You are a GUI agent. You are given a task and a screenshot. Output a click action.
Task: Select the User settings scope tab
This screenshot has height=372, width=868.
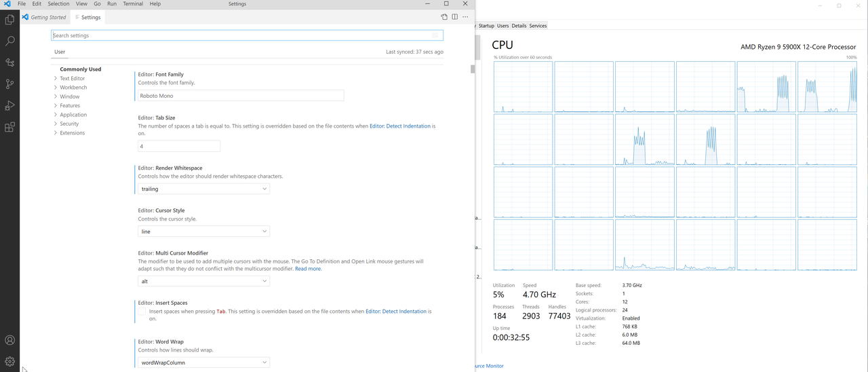tap(60, 52)
